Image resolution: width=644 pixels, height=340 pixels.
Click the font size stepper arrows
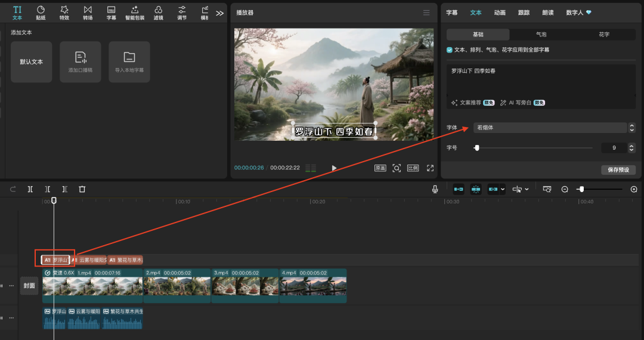click(x=631, y=148)
